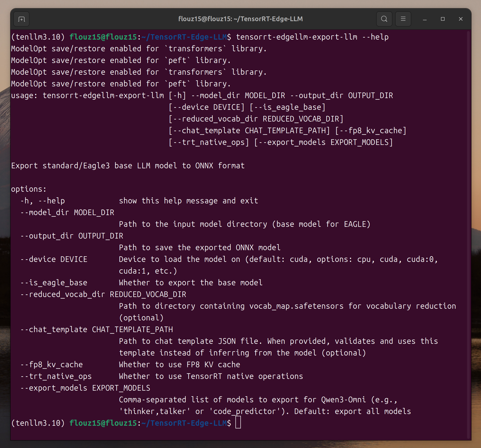Click "Comma-separated list of models to export" line

point(258,400)
